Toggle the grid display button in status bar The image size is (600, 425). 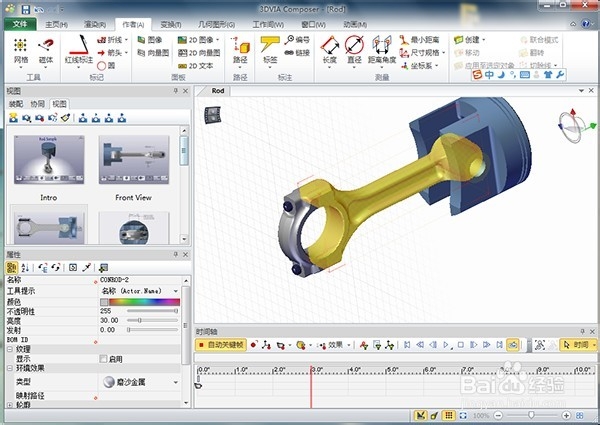[x=448, y=415]
